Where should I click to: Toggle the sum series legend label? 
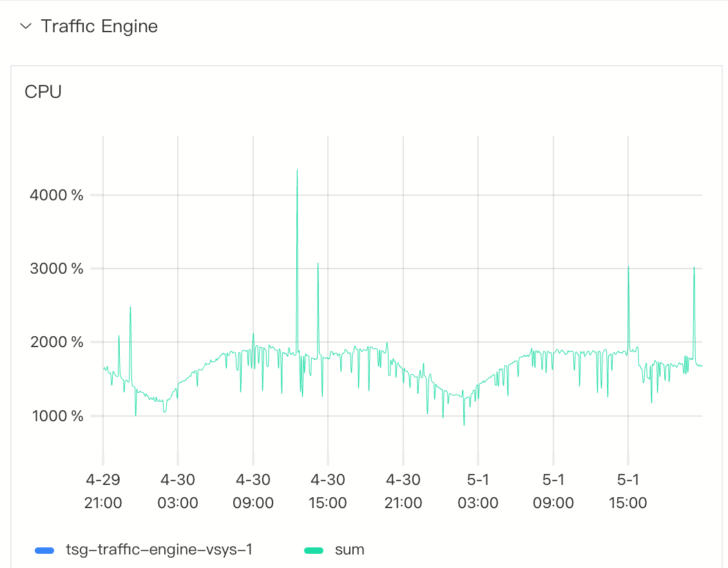(349, 550)
